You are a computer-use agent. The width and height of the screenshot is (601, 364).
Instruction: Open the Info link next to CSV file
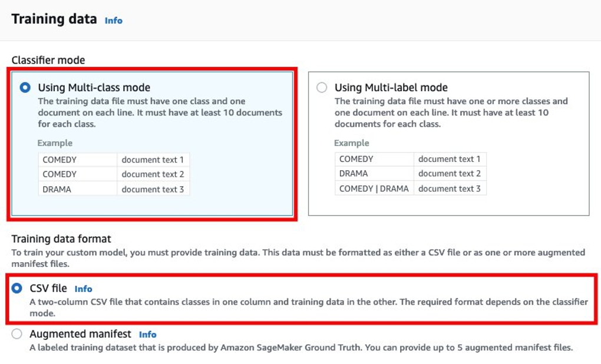[83, 289]
